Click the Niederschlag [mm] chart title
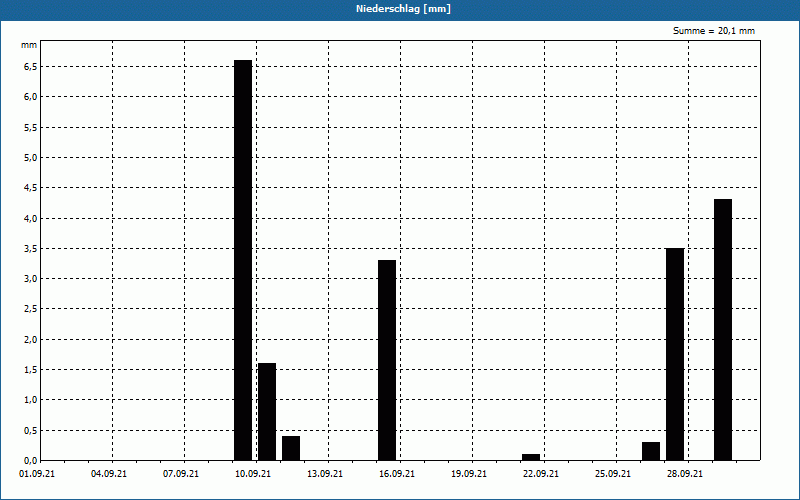 (403, 9)
